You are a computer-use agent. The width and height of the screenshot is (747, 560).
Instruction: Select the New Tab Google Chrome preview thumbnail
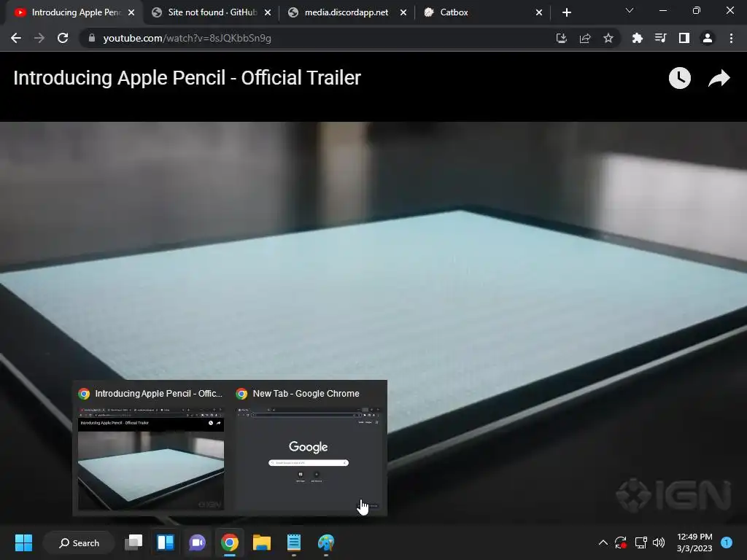coord(309,459)
